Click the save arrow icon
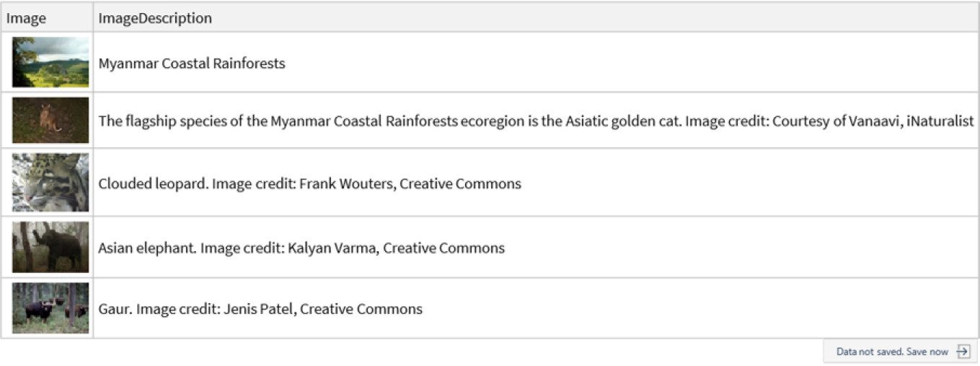 [963, 352]
